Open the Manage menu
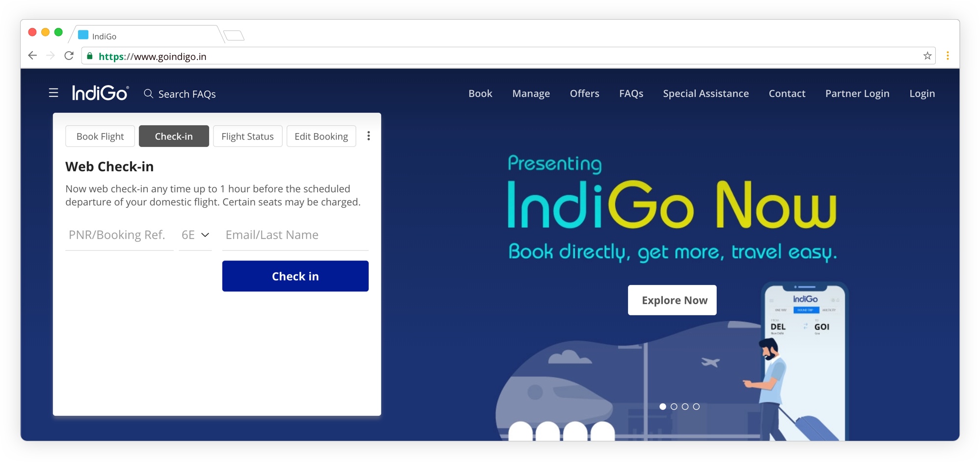 tap(531, 93)
